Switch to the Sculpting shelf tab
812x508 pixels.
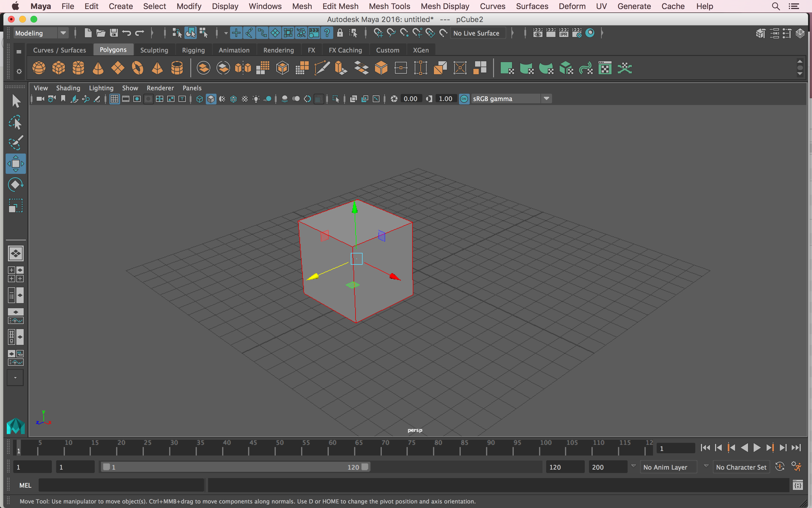tap(154, 50)
